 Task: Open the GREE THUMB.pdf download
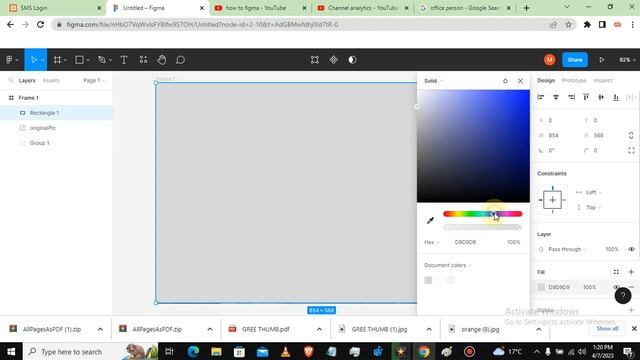(265, 329)
